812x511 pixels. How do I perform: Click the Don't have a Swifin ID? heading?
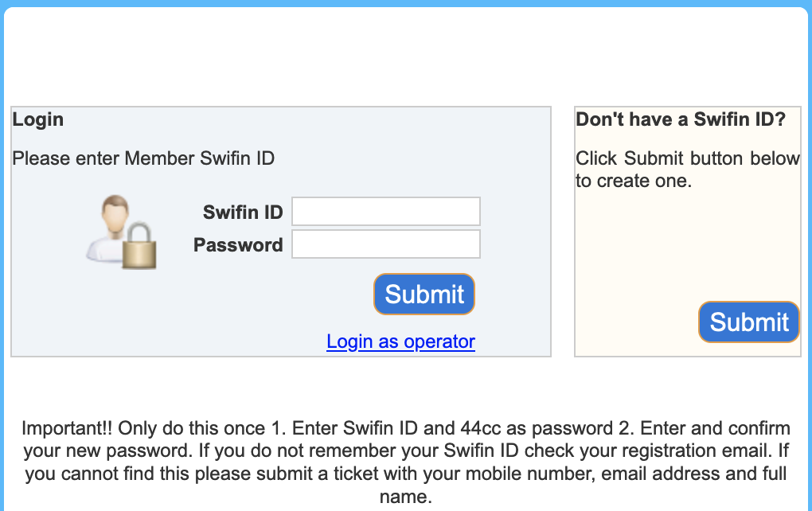tap(681, 119)
